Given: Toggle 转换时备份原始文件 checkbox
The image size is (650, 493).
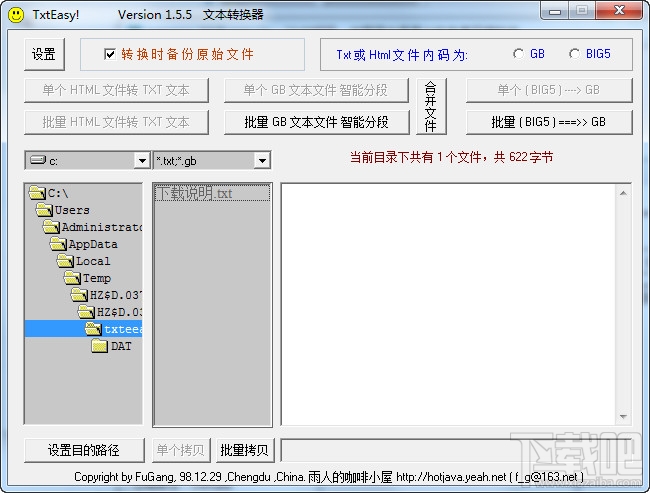Looking at the screenshot, I should coord(110,54).
